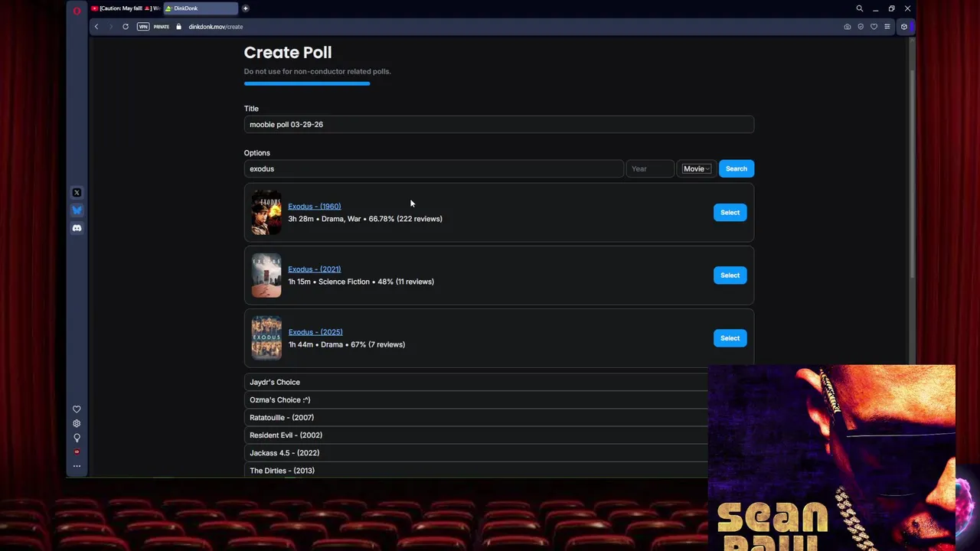The image size is (980, 551).
Task: Click the 'Ozma's Choice :^)' option row
Action: pos(476,400)
